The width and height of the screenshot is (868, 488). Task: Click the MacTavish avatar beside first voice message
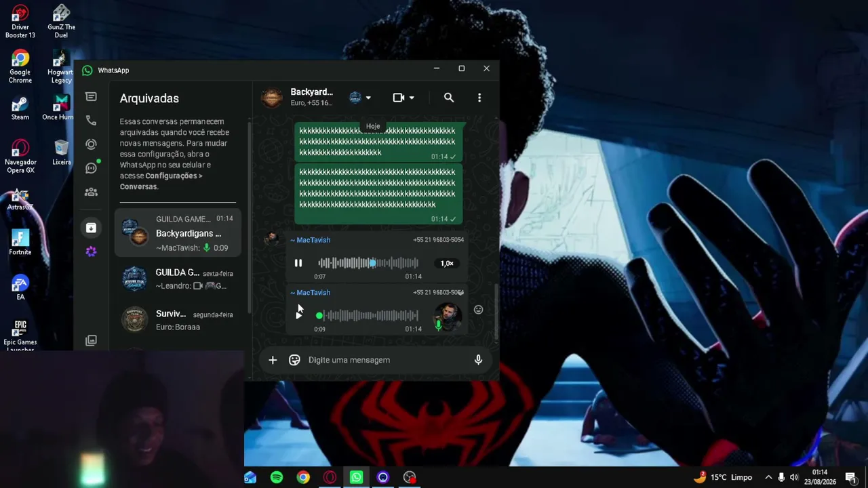[x=272, y=239]
